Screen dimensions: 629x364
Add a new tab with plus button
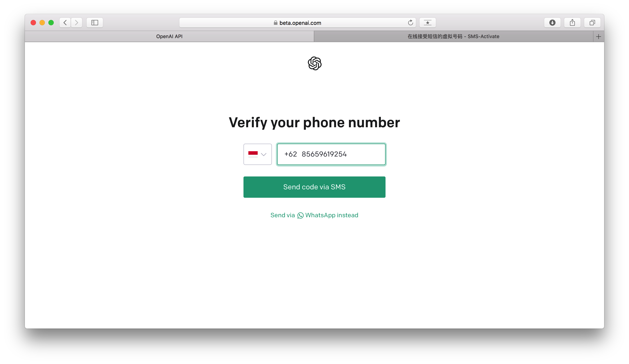coord(599,37)
